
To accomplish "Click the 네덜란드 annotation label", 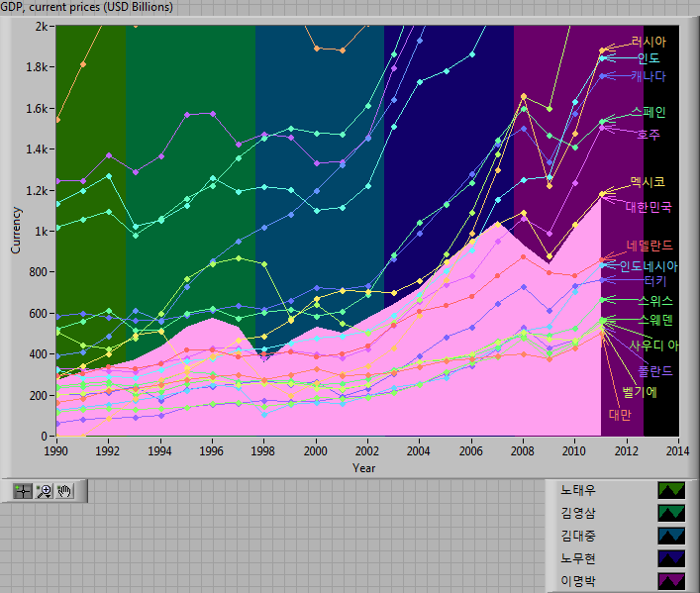I will [x=650, y=246].
